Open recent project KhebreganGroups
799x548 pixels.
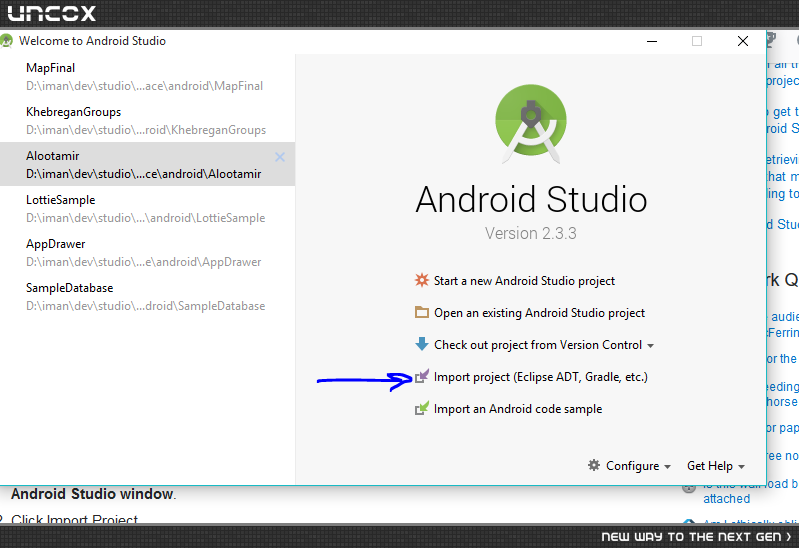point(147,120)
